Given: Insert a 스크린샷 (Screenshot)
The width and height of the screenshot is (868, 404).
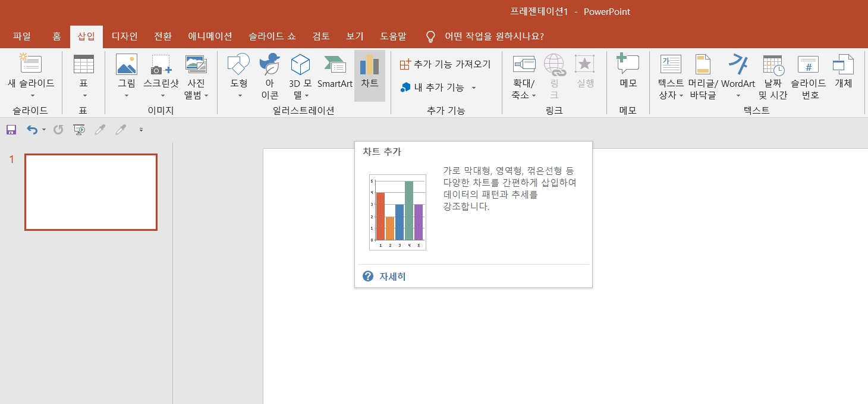Looking at the screenshot, I should click(160, 74).
